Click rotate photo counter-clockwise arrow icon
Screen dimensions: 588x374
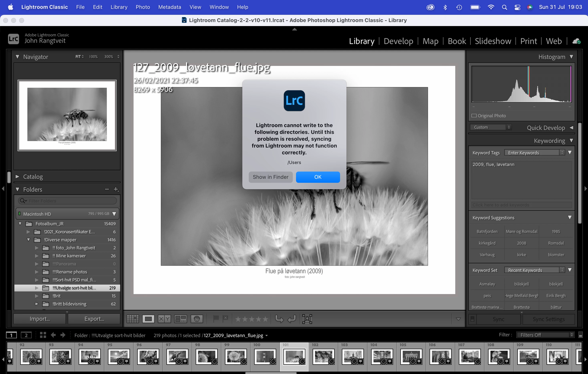[x=279, y=319]
